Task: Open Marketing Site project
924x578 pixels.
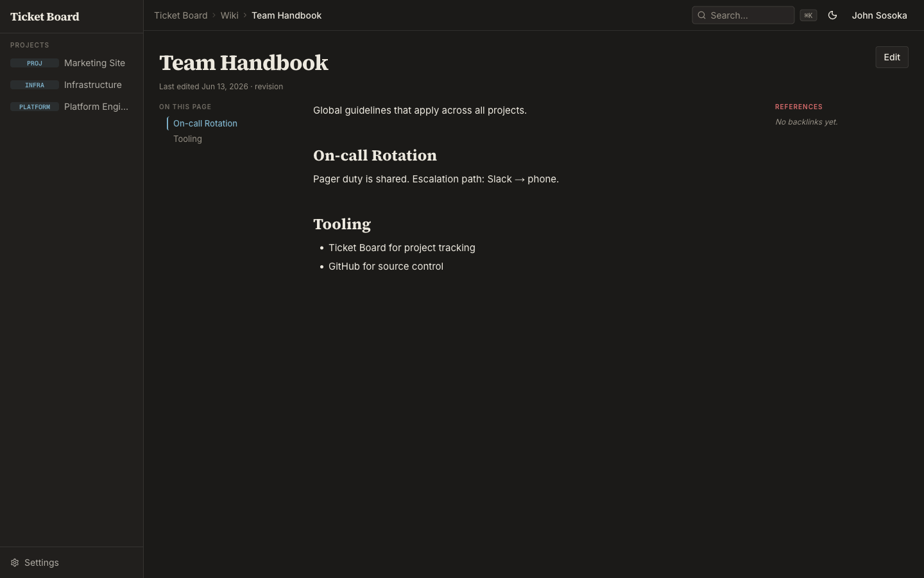Action: 94,63
